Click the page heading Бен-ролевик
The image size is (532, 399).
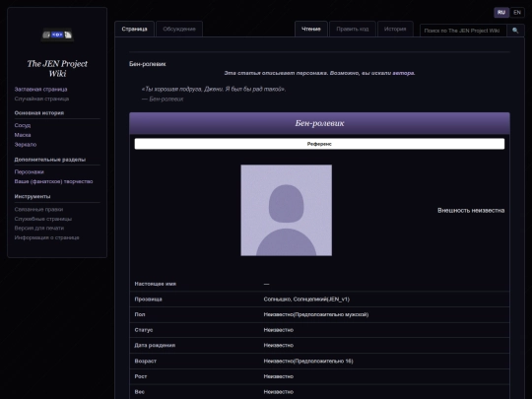coord(147,64)
